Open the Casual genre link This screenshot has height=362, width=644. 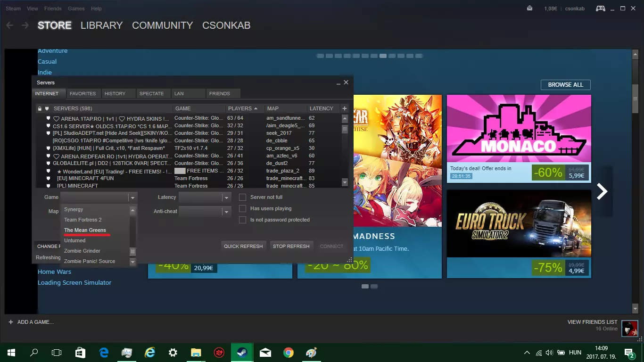click(x=47, y=61)
